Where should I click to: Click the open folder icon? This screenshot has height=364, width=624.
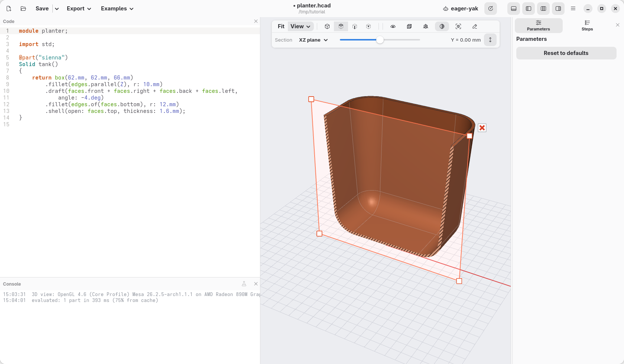coord(23,9)
